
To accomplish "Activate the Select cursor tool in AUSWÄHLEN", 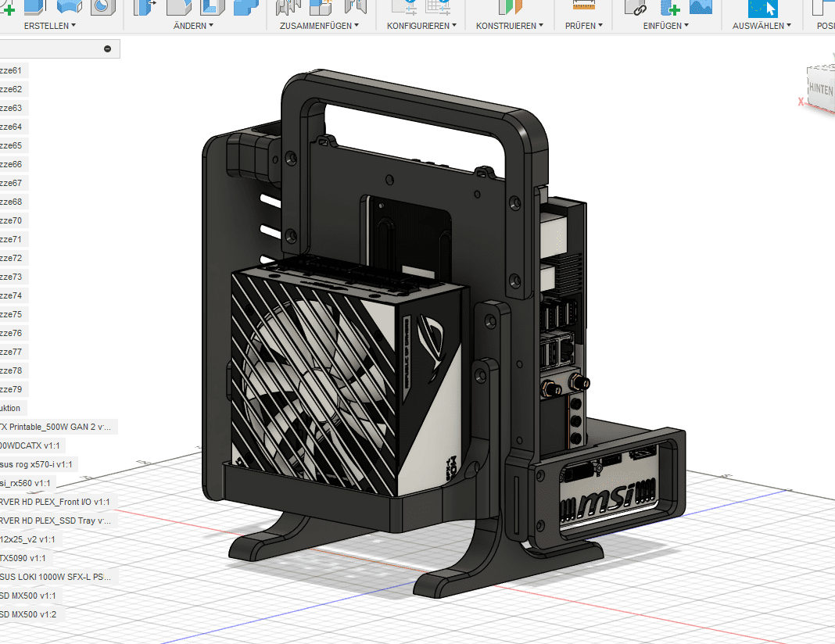I will (762, 8).
